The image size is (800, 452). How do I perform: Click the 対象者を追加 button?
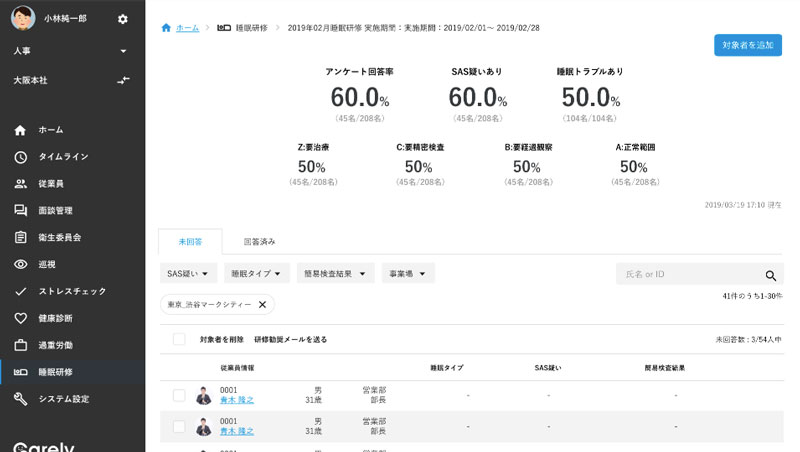click(x=747, y=46)
